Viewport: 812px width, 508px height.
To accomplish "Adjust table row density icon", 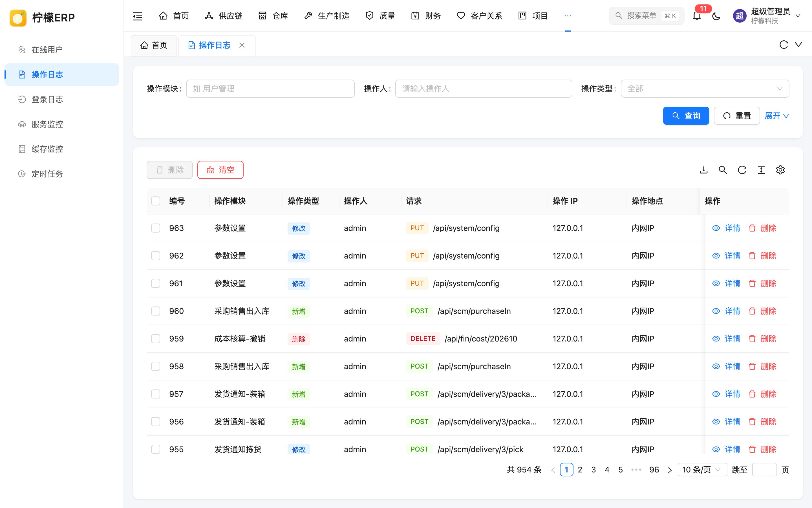I will pyautogui.click(x=761, y=170).
